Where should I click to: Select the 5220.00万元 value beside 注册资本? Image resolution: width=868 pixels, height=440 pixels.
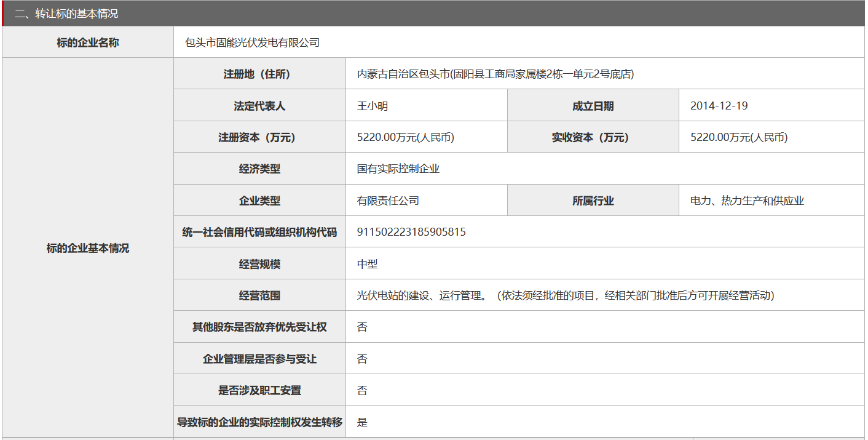406,138
